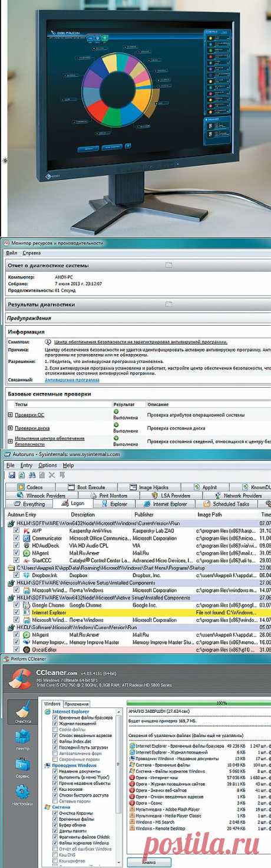Click the Dropbox.lnk entry icon
The height and width of the screenshot is (868, 271).
point(26,575)
